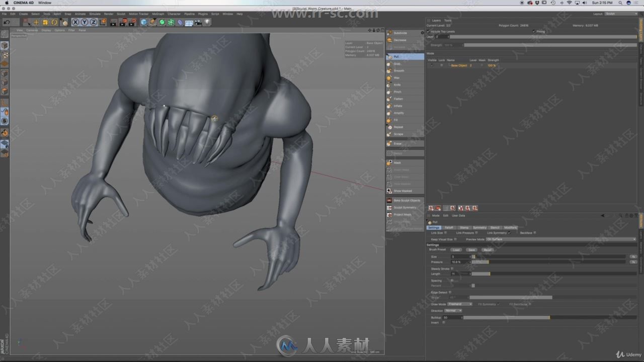Toggle Y axis lock

[85, 22]
